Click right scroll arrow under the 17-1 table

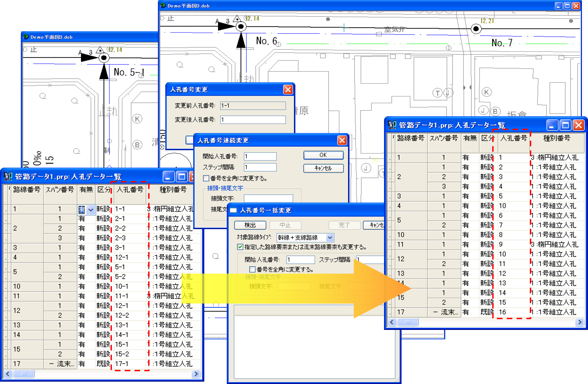pyautogui.click(x=196, y=374)
